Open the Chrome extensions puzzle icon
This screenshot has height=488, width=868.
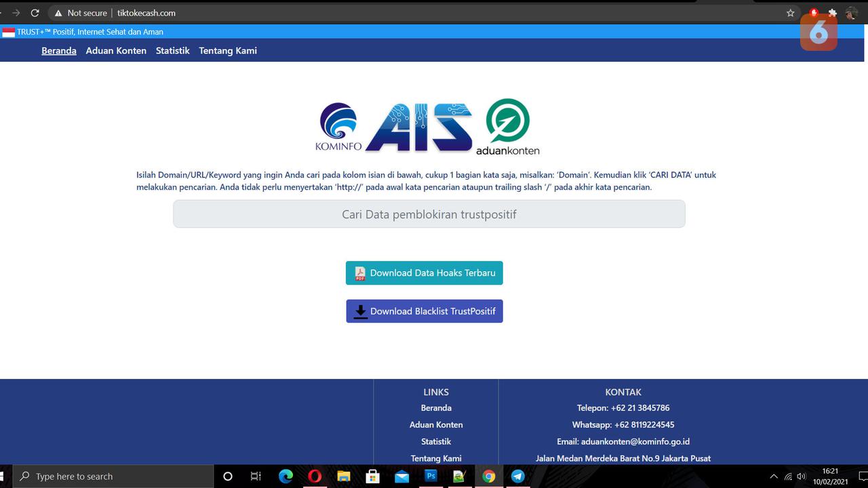(x=833, y=13)
